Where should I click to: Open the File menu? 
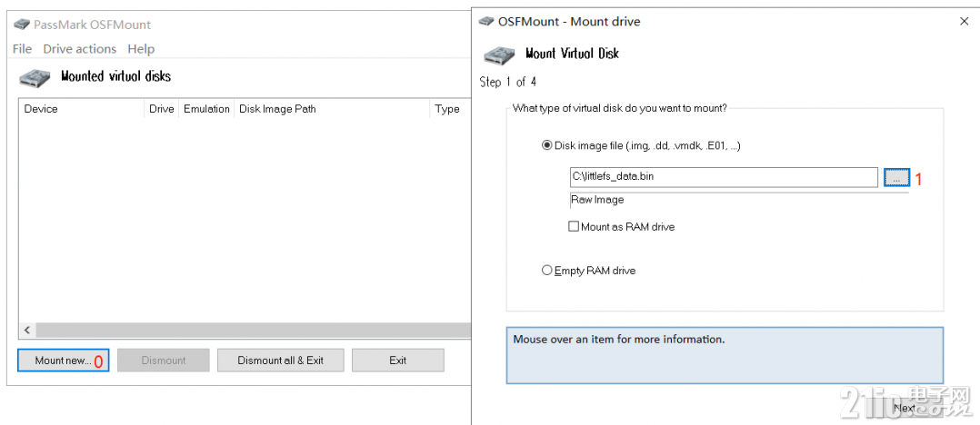click(22, 49)
